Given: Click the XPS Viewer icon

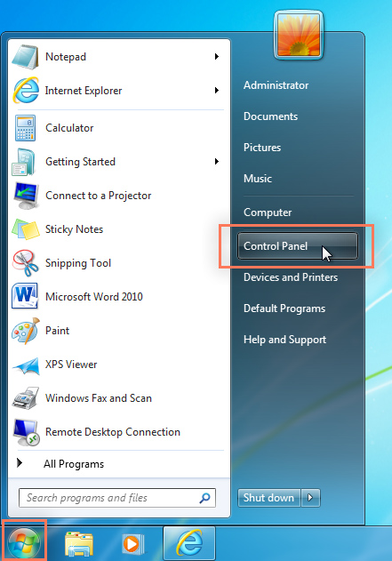Looking at the screenshot, I should point(26,365).
